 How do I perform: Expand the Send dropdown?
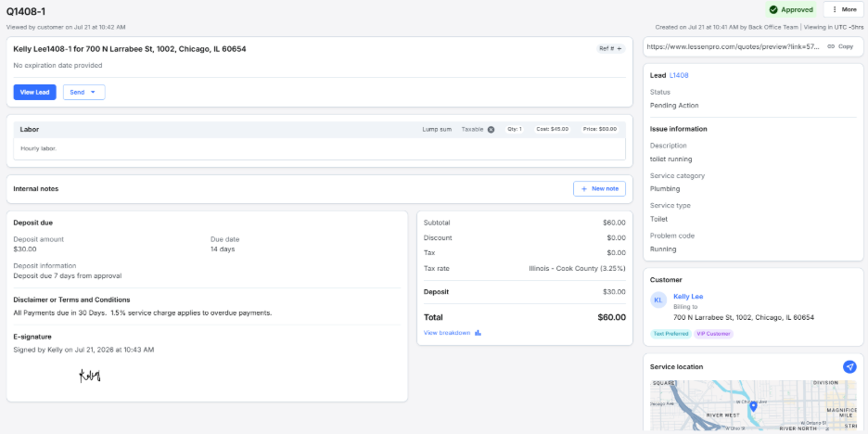pyautogui.click(x=84, y=93)
